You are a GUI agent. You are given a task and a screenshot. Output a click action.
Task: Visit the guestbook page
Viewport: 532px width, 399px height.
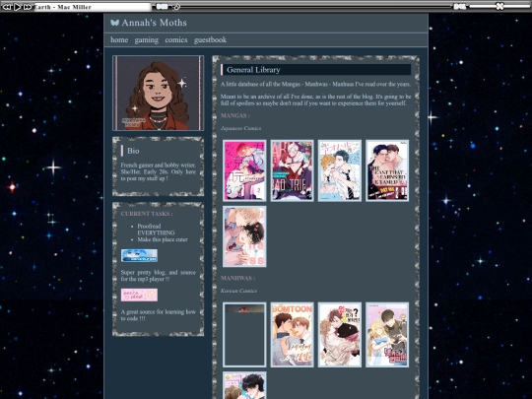point(210,40)
